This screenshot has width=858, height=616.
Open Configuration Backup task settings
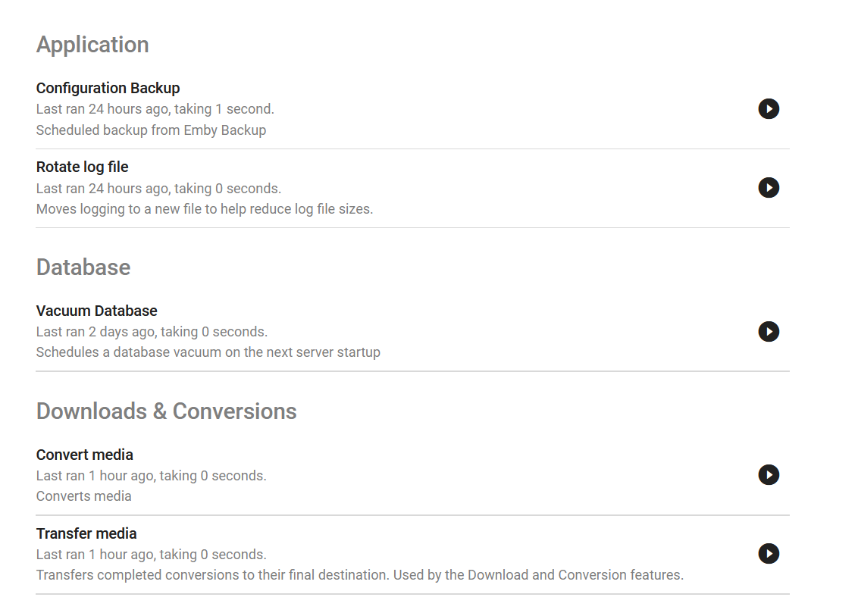point(108,88)
